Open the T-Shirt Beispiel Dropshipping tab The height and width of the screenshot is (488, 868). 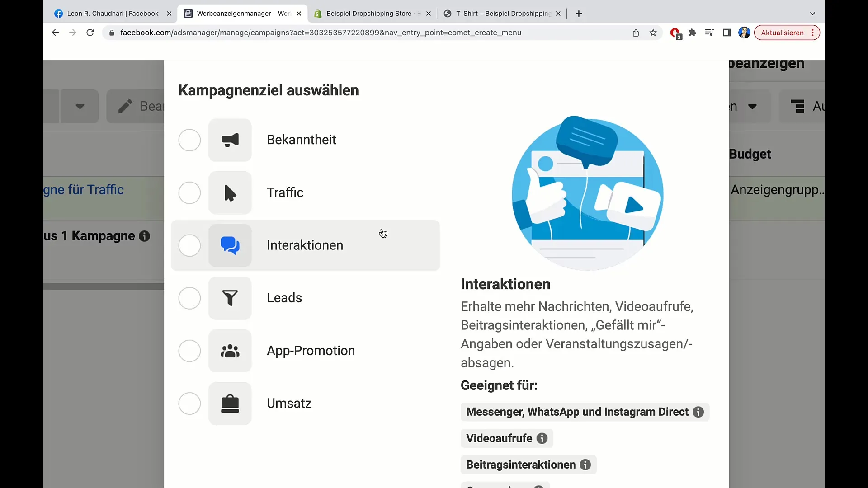click(501, 13)
